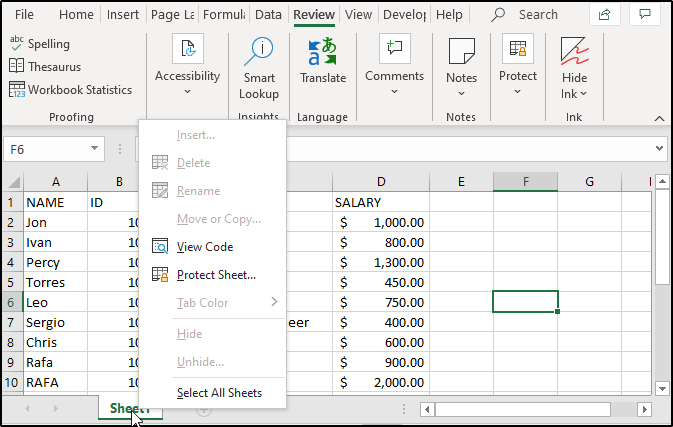Expand the Notes dropdown arrow
The image size is (673, 427).
(x=461, y=94)
